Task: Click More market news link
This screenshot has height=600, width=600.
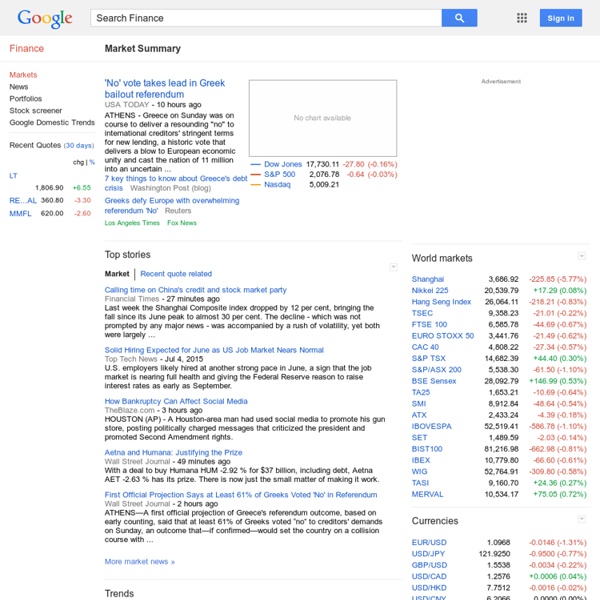Action: pyautogui.click(x=140, y=562)
